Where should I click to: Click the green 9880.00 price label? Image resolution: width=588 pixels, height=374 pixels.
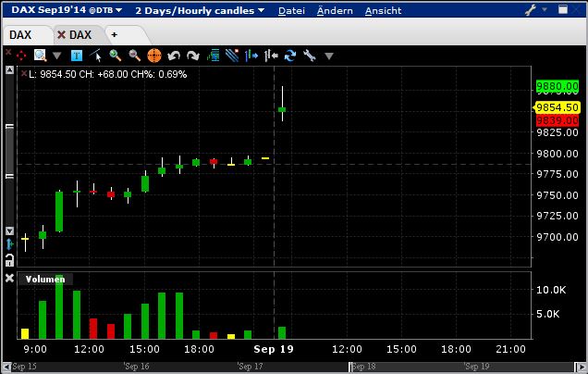coord(557,86)
